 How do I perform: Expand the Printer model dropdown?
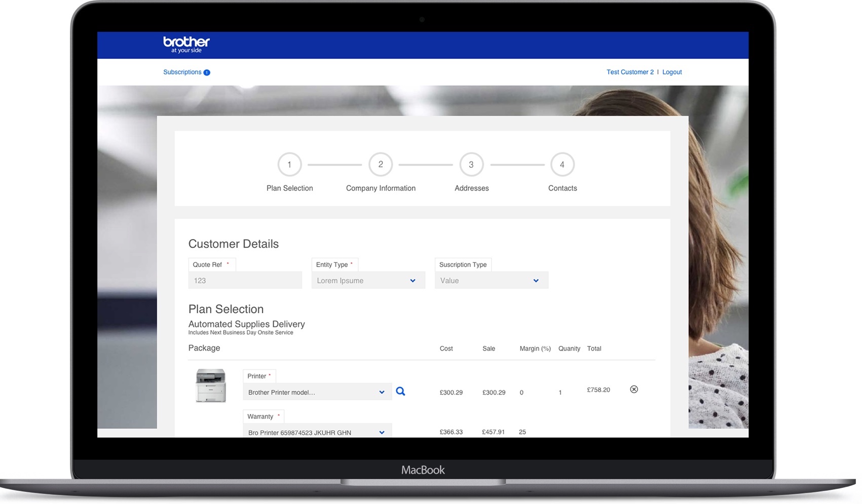317,392
